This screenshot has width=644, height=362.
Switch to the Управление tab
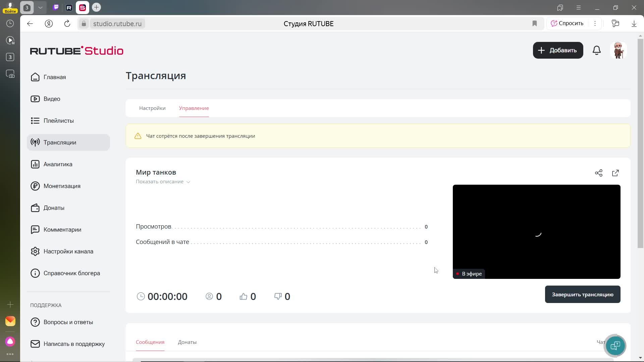coord(194,108)
